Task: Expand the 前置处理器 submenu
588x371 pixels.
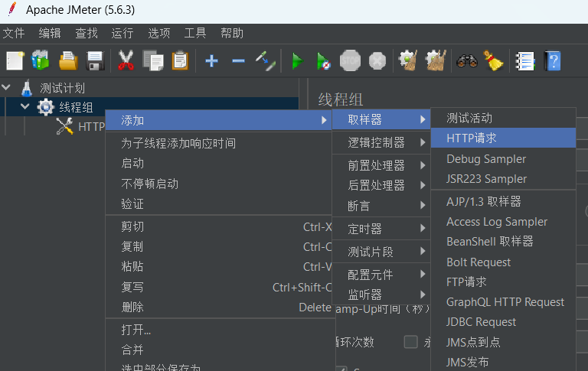Action: (381, 165)
